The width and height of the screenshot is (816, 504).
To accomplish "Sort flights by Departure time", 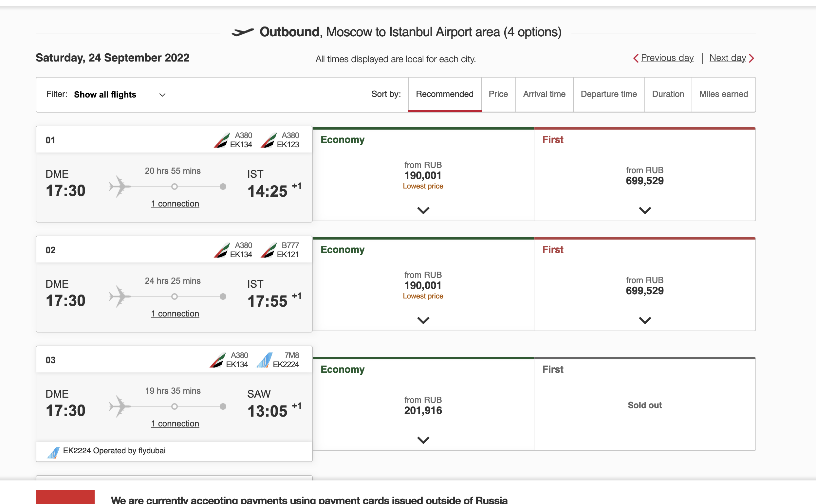I will (609, 94).
